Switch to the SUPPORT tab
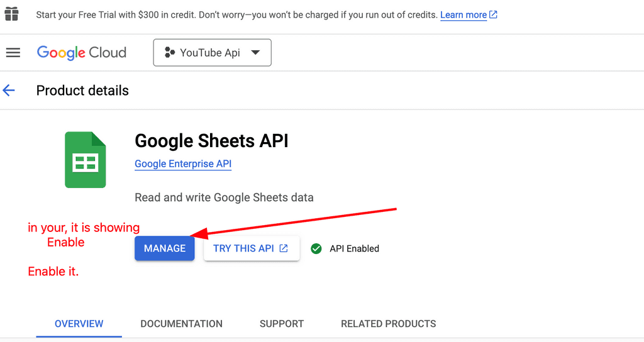Screen dimensions: 644x342 pyautogui.click(x=282, y=324)
